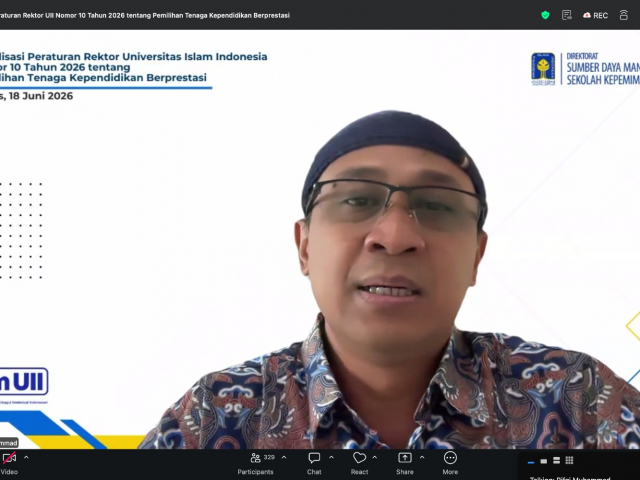Click the meeting title in top bar
This screenshot has height=480, width=640.
[x=145, y=16]
